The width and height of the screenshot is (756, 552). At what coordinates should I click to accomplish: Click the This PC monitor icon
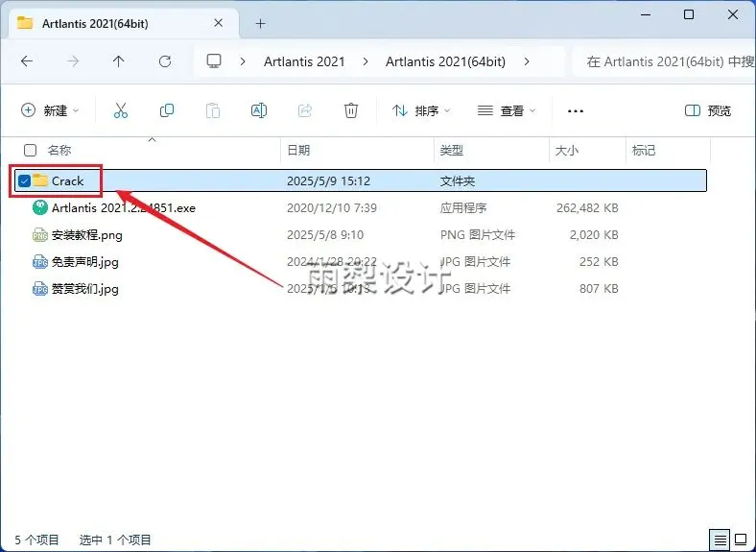pyautogui.click(x=214, y=60)
